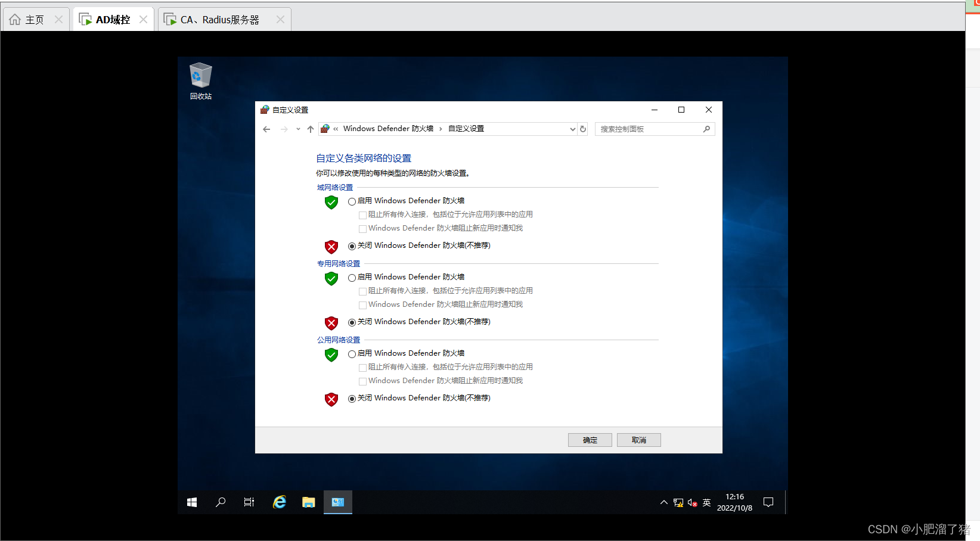Check notify-on-block option under private network
980x541 pixels.
pyautogui.click(x=362, y=305)
